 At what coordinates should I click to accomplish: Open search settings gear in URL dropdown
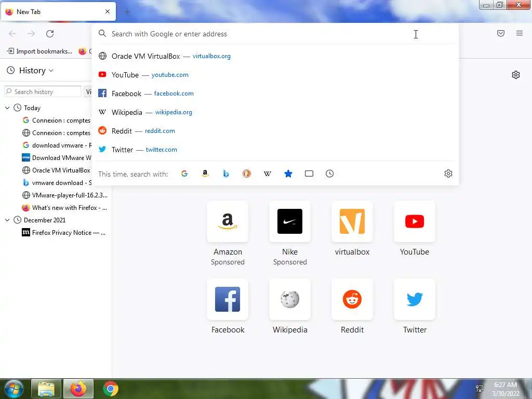coord(448,174)
